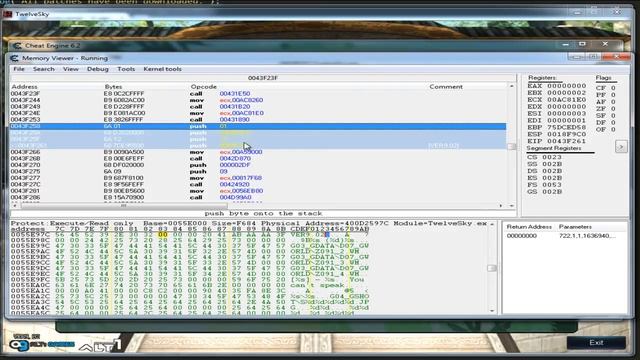Click the Opcode column header
The width and height of the screenshot is (640, 360).
coord(203,87)
